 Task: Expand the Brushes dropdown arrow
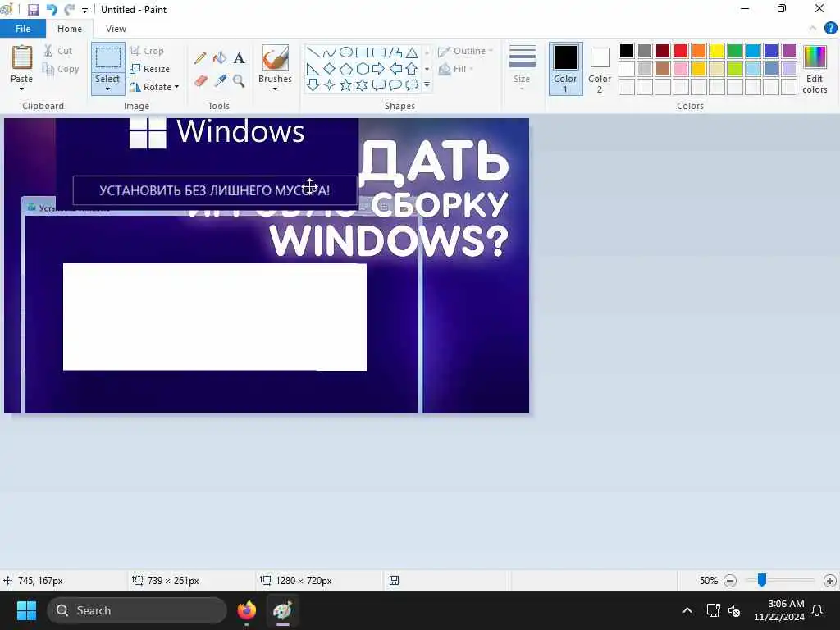tap(276, 89)
